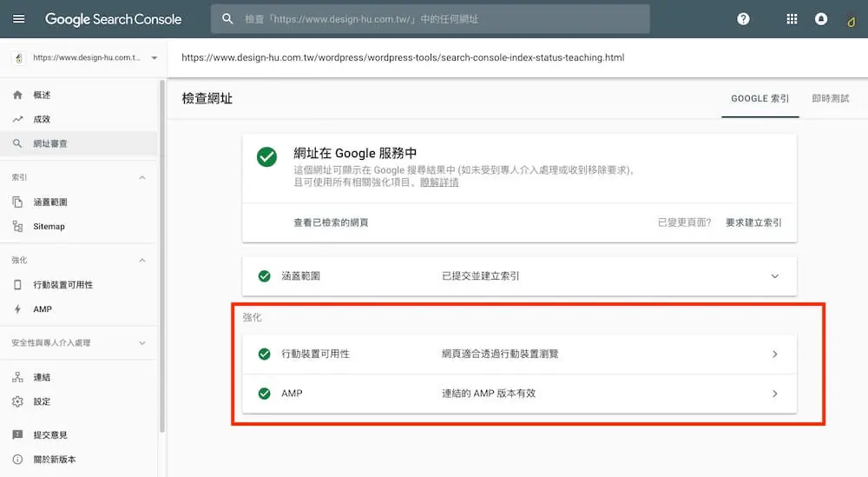
Task: Click the feedback icon beside 提交意見
Action: (17, 434)
